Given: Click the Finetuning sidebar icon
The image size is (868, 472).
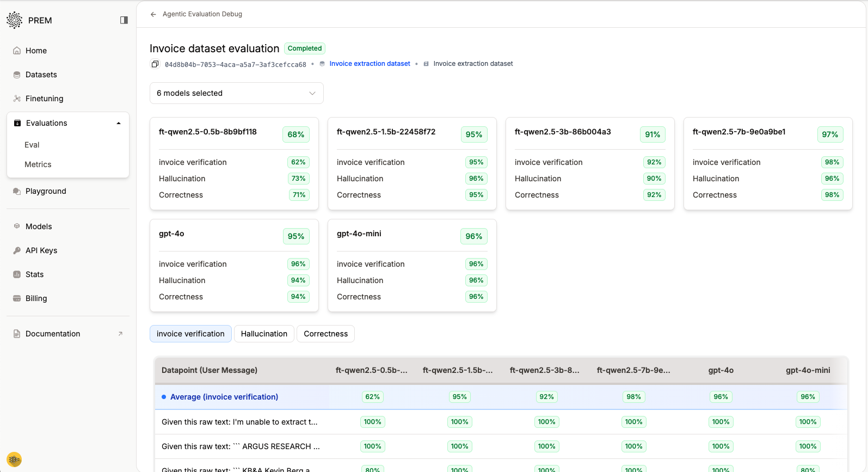Looking at the screenshot, I should pos(17,99).
